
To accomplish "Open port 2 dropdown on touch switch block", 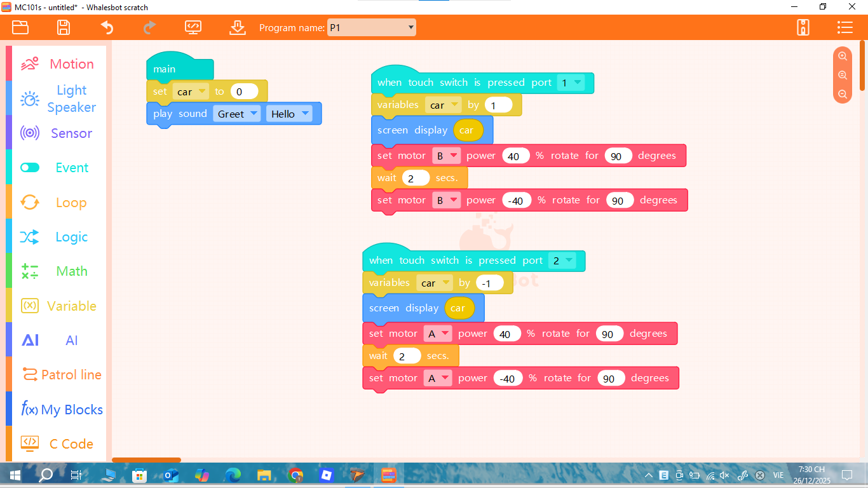I will click(x=560, y=261).
